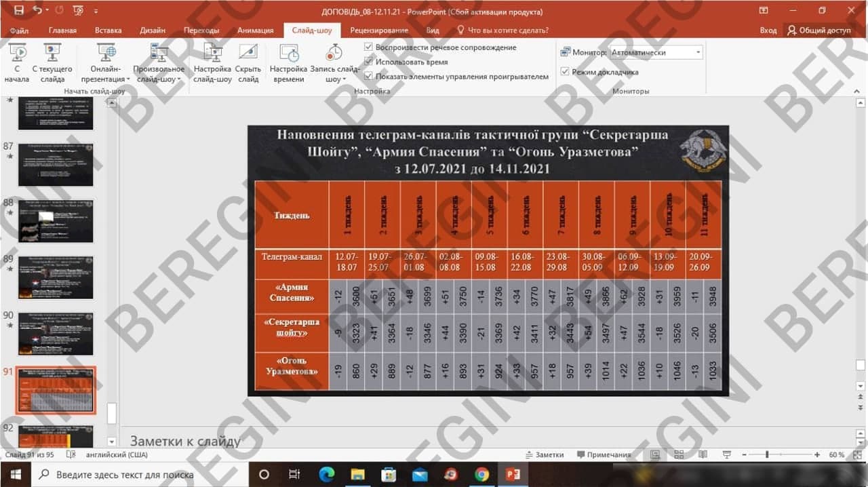Select slide 89 thumbnail
868x487 pixels.
56,277
